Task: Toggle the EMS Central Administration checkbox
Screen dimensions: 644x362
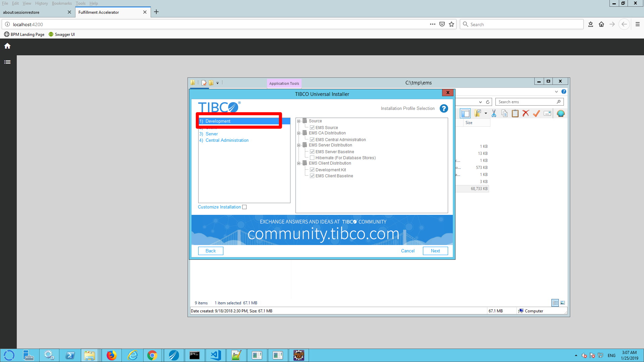Action: point(312,140)
